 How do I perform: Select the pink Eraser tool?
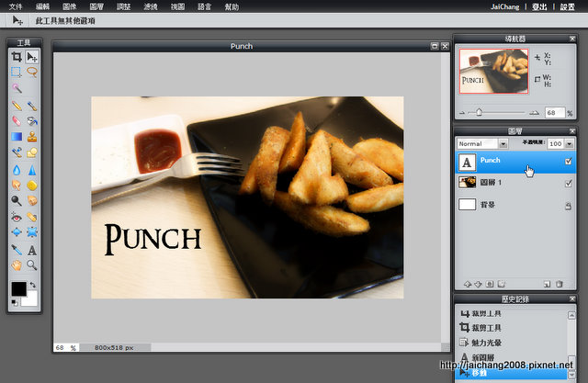point(17,121)
